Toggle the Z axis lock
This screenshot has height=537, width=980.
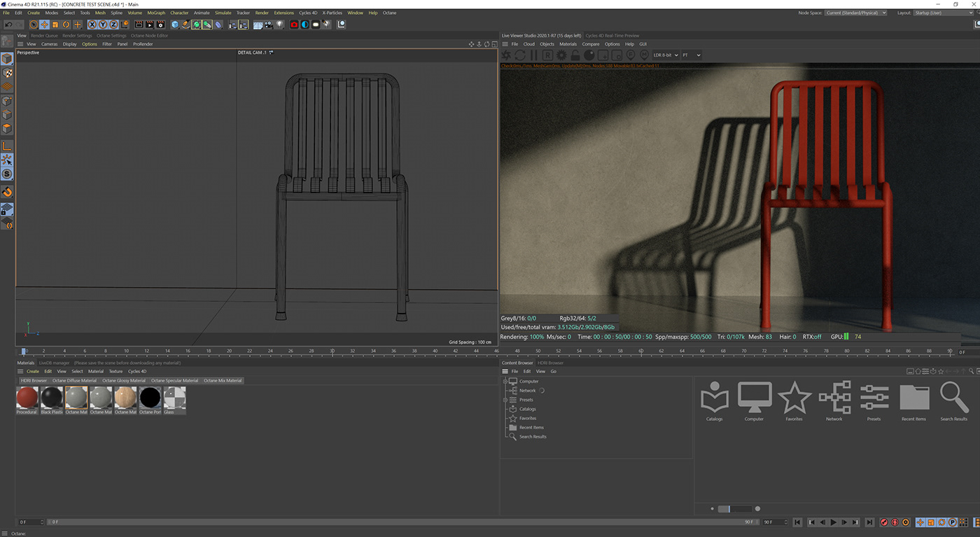coord(113,25)
